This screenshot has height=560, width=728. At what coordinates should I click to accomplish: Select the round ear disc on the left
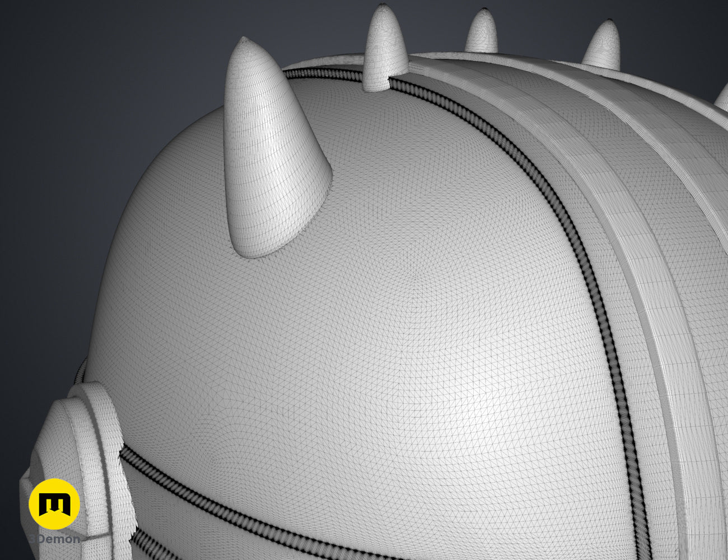[x=73, y=470]
